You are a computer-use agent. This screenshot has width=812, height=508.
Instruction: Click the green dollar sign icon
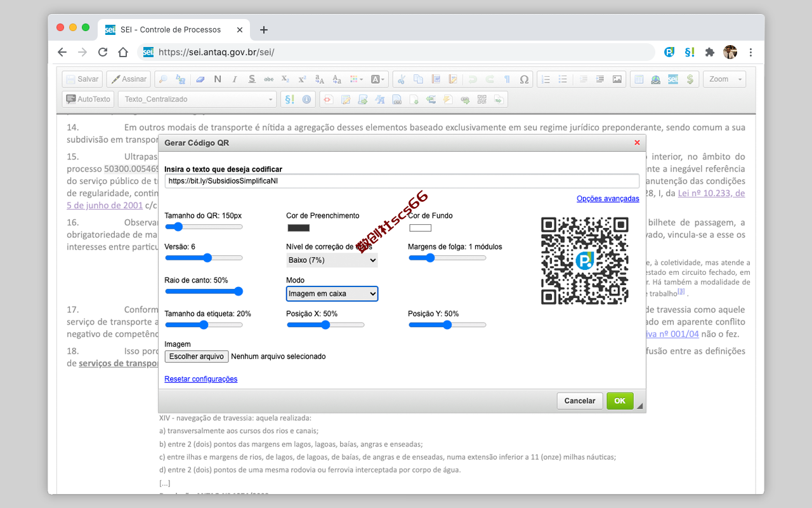[690, 79]
